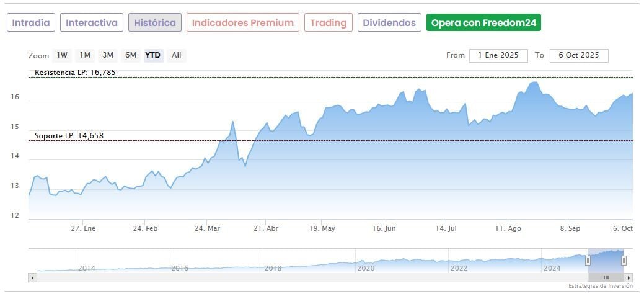Click the navigator scrollbar thumb

point(606,277)
